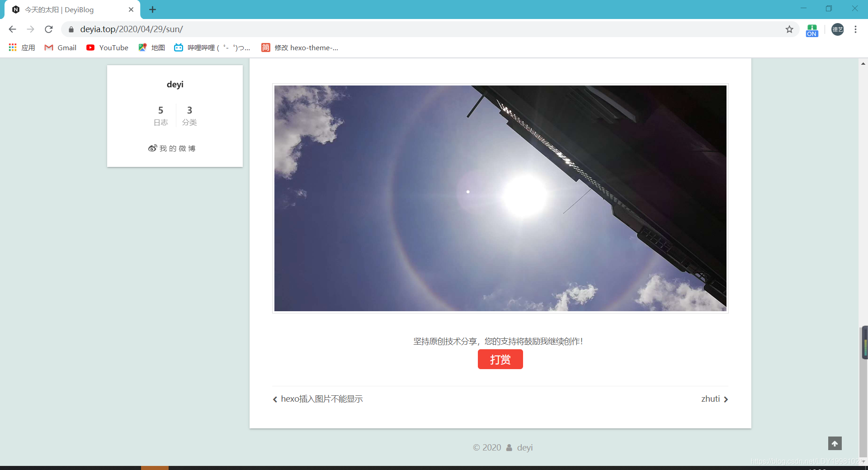Open the 我的微博 Weibo link

click(x=172, y=148)
